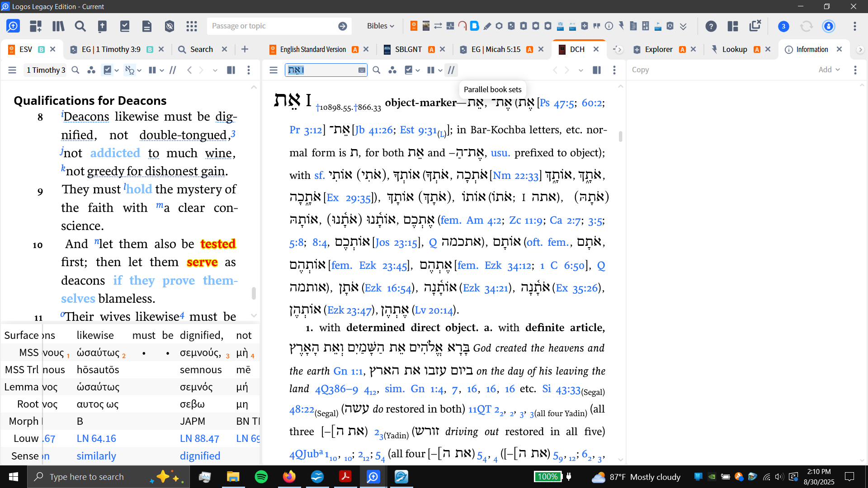Open the quickstart layouts panel icon
Viewport: 868px width, 488px height.
733,26
